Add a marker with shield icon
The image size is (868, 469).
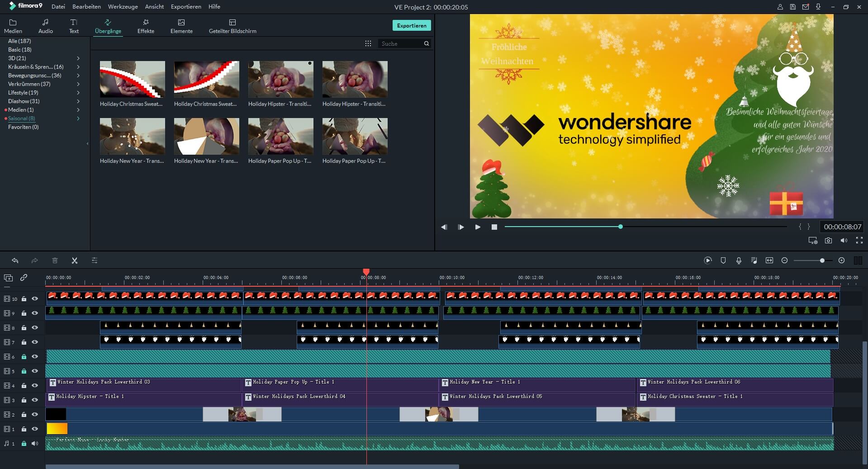723,260
